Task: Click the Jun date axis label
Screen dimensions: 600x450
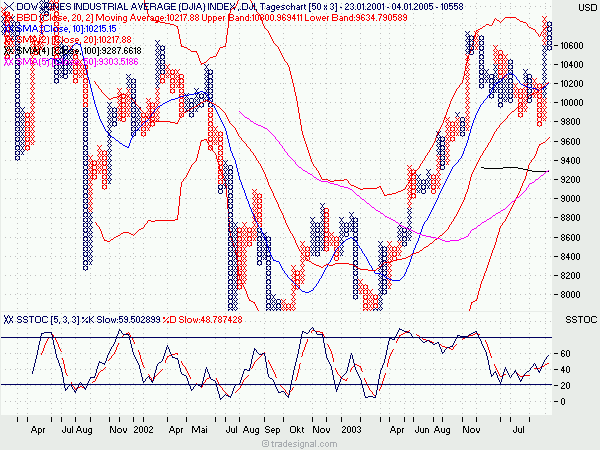Action: coord(422,430)
